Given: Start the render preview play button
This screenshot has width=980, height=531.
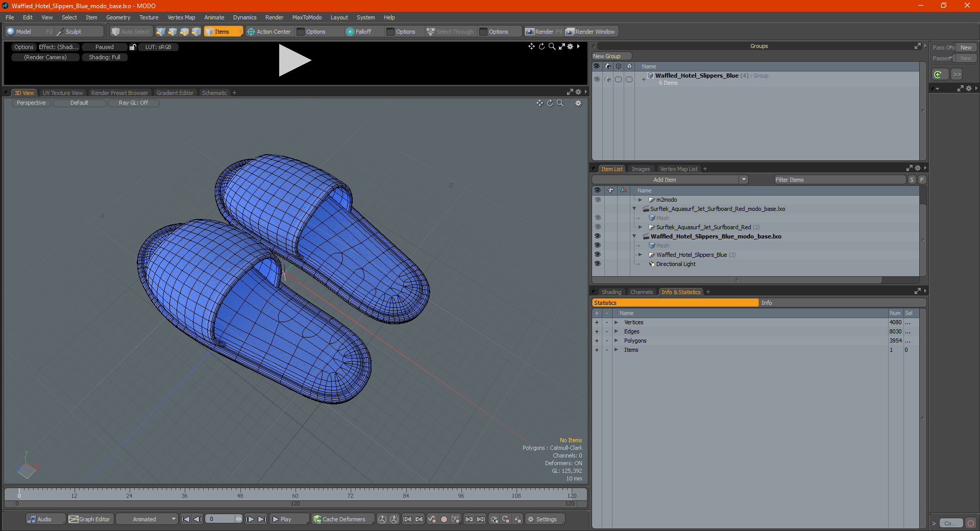Looking at the screenshot, I should coord(295,60).
